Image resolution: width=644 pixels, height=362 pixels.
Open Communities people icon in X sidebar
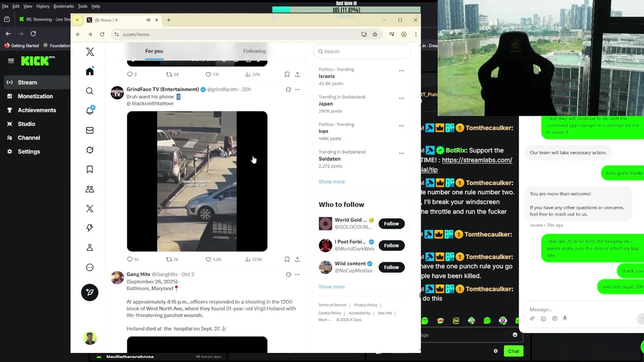pyautogui.click(x=90, y=189)
